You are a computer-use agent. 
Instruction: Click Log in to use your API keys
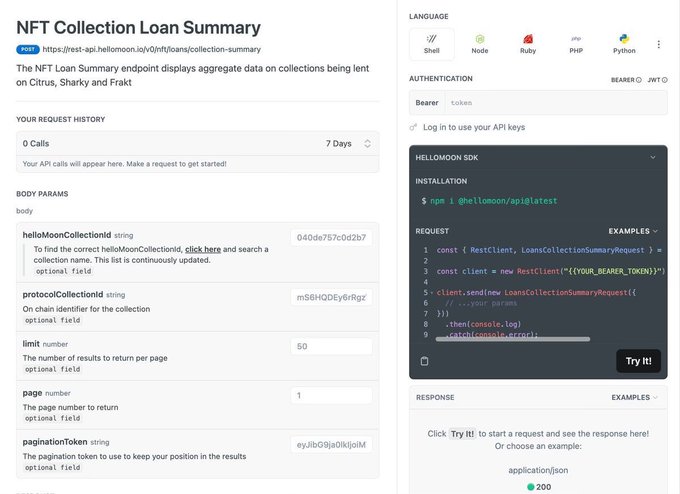point(474,127)
